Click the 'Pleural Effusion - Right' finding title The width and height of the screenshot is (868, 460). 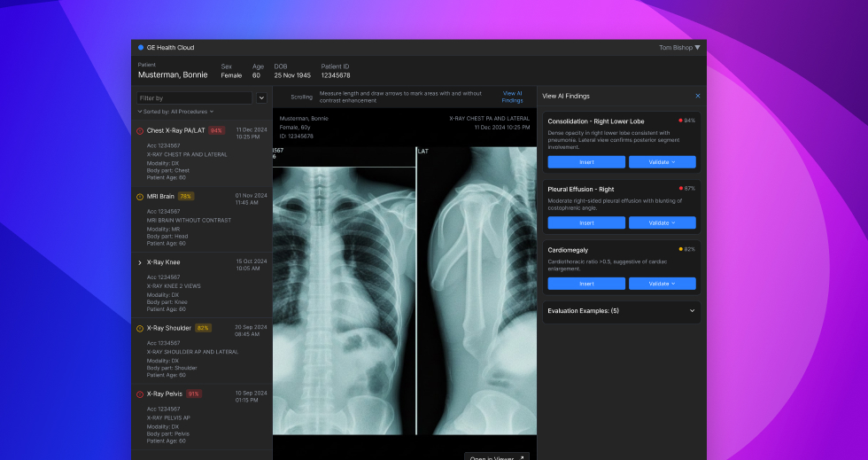click(x=581, y=189)
